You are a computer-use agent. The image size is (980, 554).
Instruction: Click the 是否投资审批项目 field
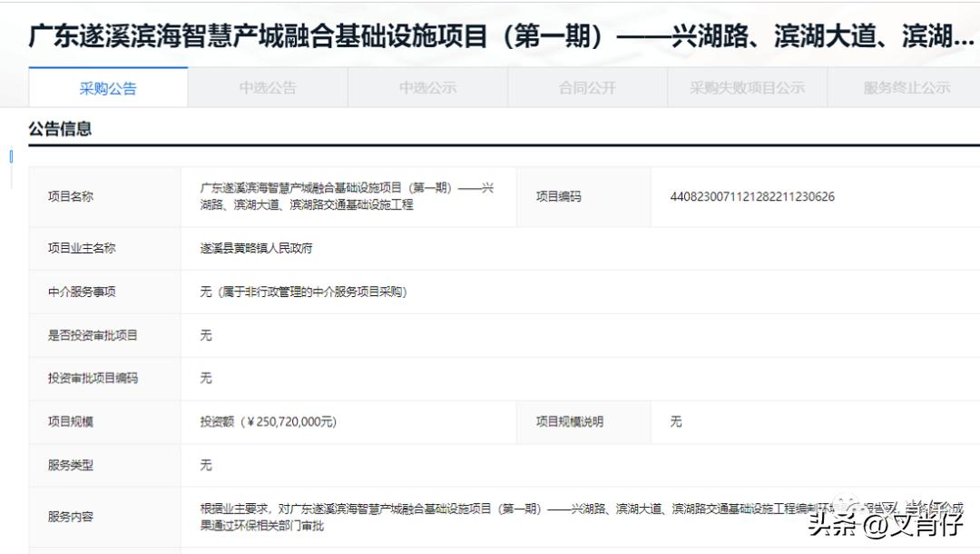88,335
